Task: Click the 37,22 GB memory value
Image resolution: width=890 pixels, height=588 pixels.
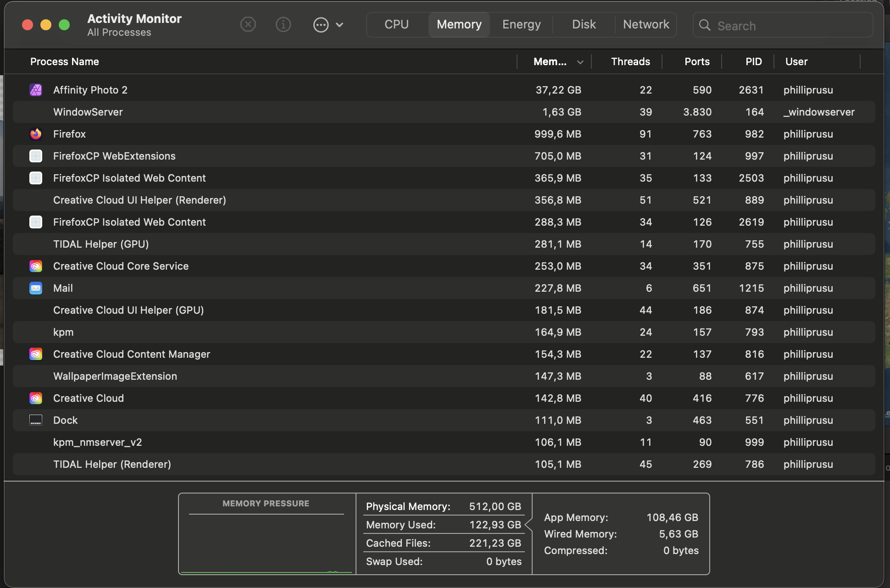Action: coord(558,90)
